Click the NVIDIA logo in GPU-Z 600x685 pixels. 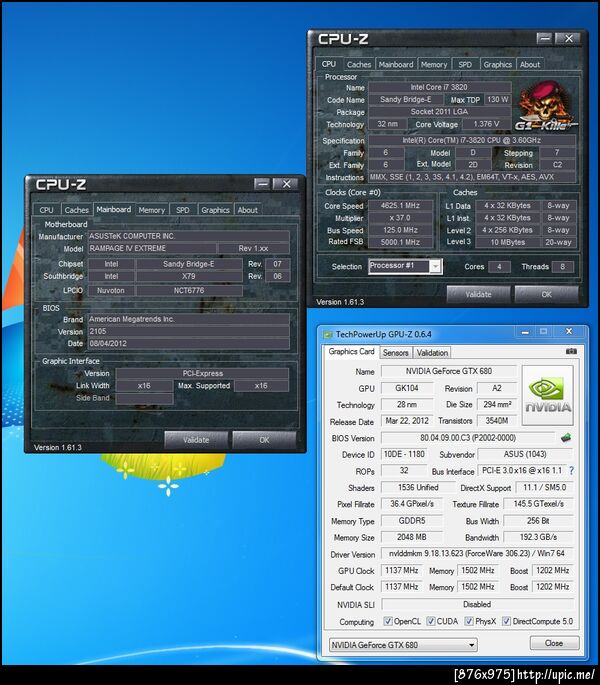click(548, 396)
